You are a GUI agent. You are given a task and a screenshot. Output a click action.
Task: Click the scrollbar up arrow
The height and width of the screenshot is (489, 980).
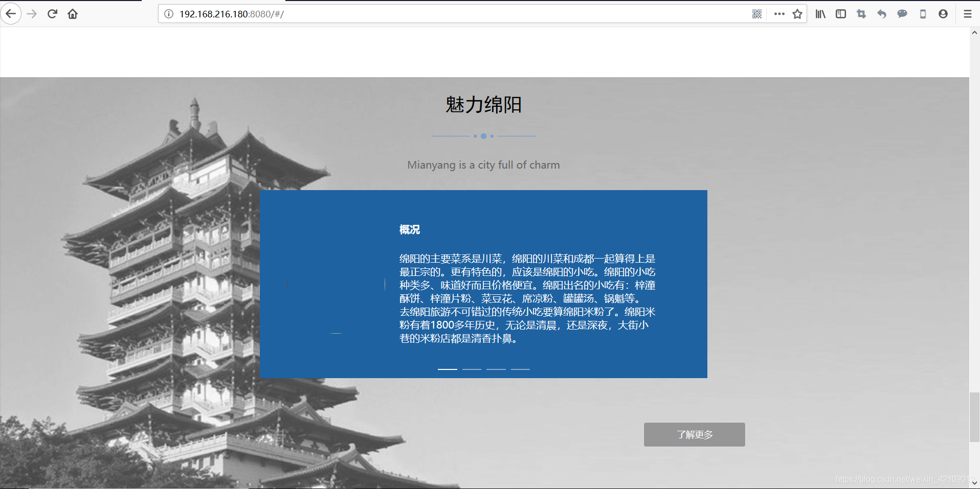(x=974, y=33)
